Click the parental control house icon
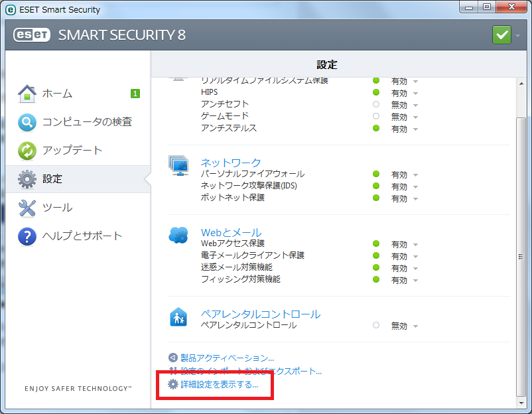This screenshot has height=414, width=532. coord(178,316)
